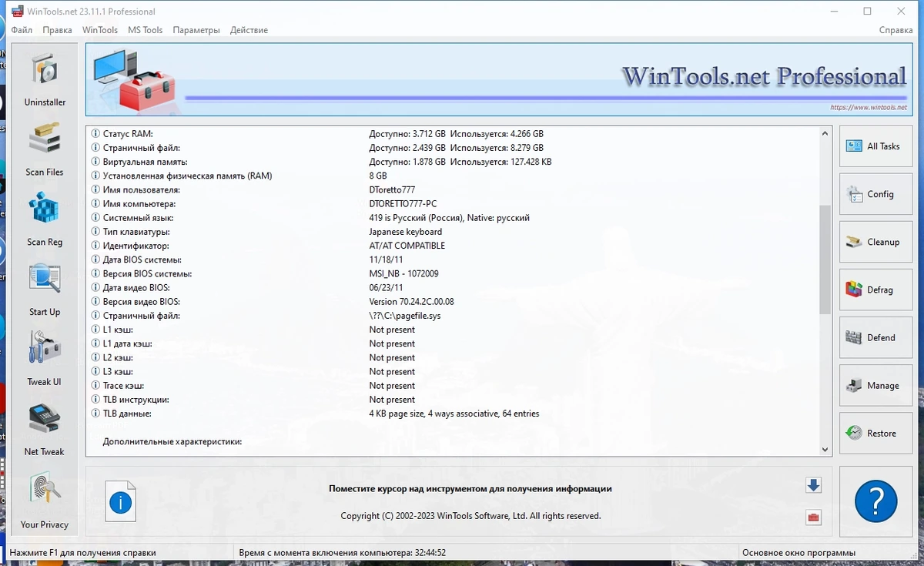Viewport: 924px width, 566px height.
Task: Click the WinTools.net title bar app icon
Action: tap(17, 11)
